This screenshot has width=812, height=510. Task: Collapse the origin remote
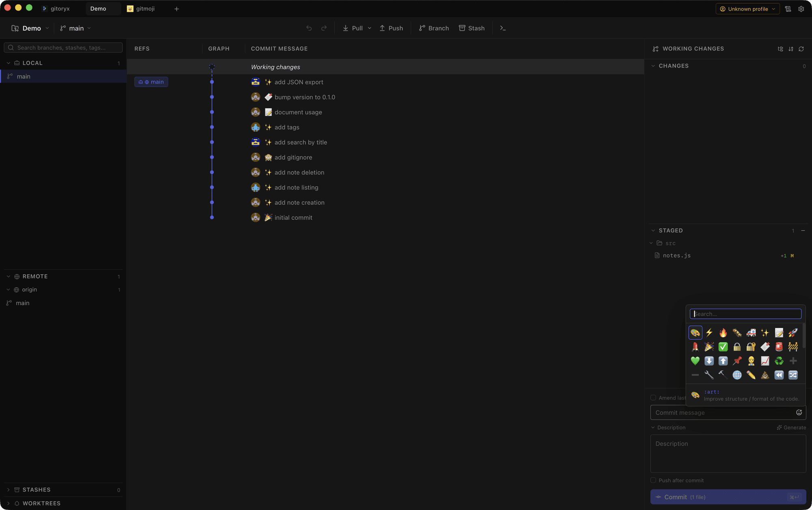click(x=8, y=290)
